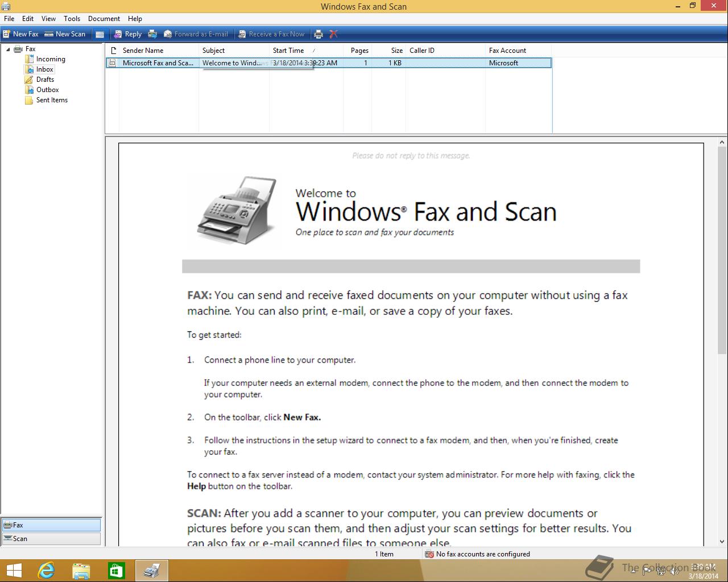Sort by Size column header

(389, 51)
